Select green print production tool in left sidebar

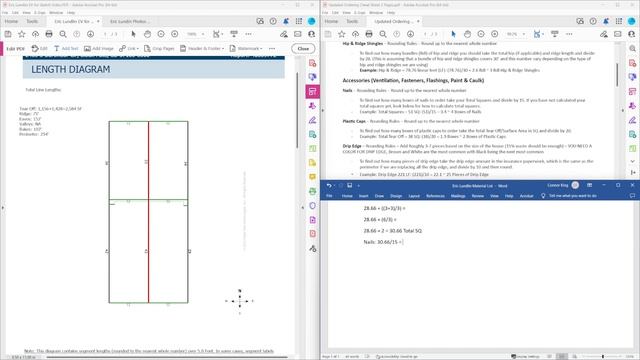[x=313, y=191]
